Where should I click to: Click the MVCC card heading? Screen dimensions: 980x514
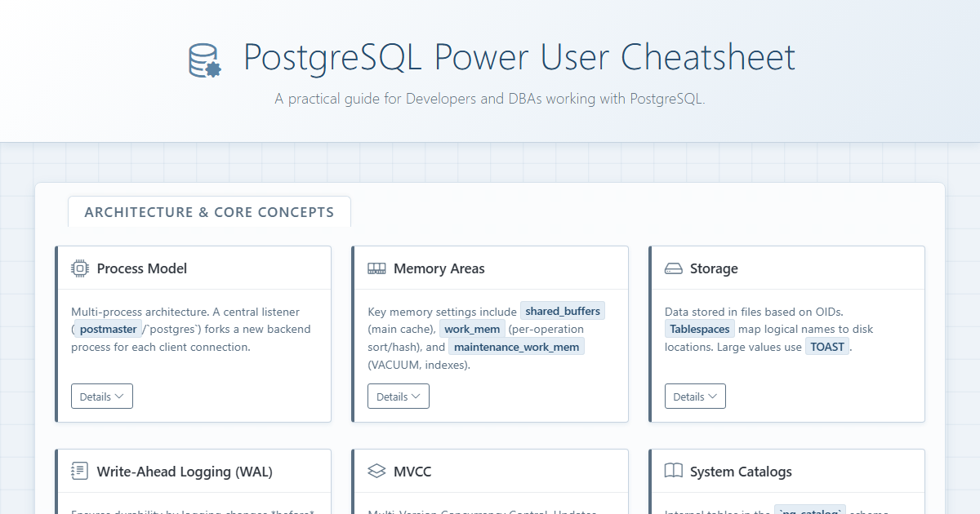pos(412,472)
